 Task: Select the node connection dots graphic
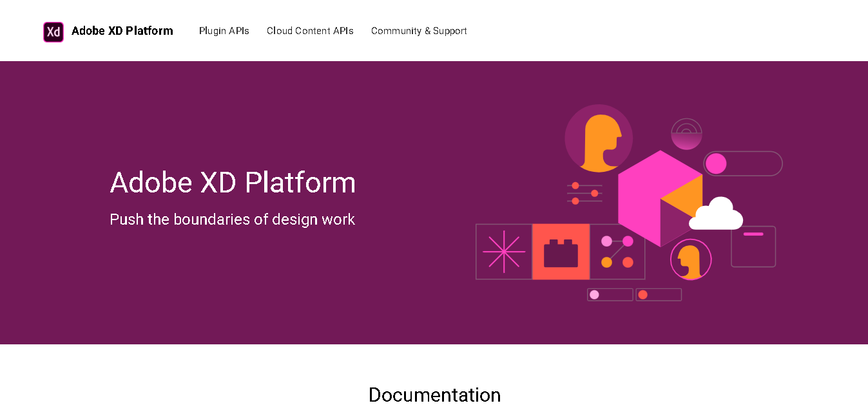(x=617, y=251)
